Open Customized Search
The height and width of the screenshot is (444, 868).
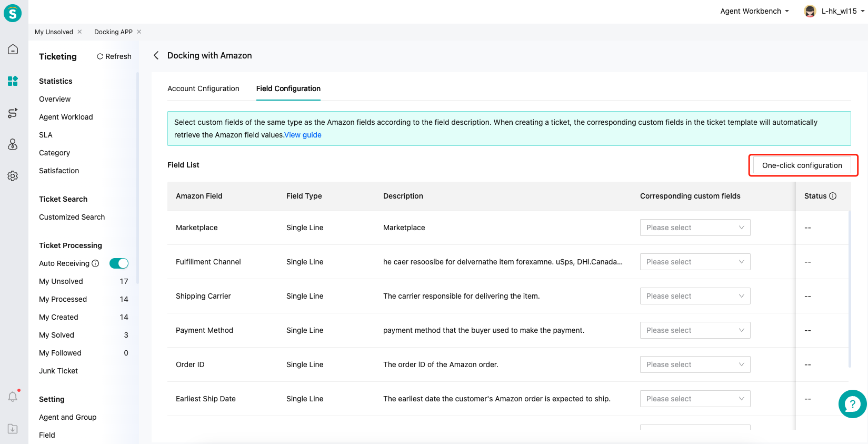pos(72,217)
